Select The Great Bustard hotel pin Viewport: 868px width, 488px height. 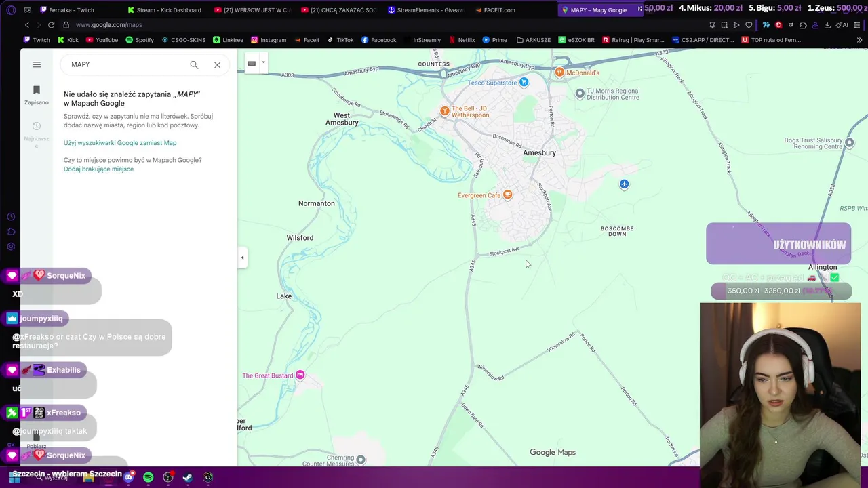(x=300, y=375)
